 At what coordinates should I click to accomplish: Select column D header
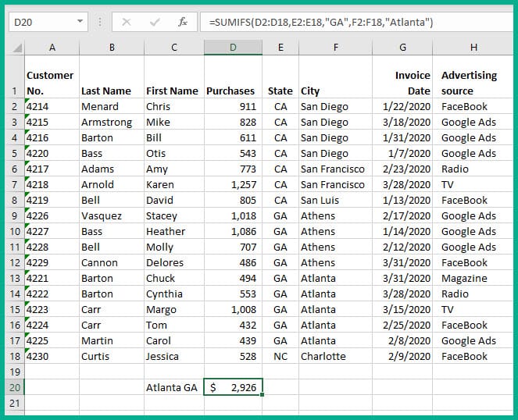click(x=232, y=48)
